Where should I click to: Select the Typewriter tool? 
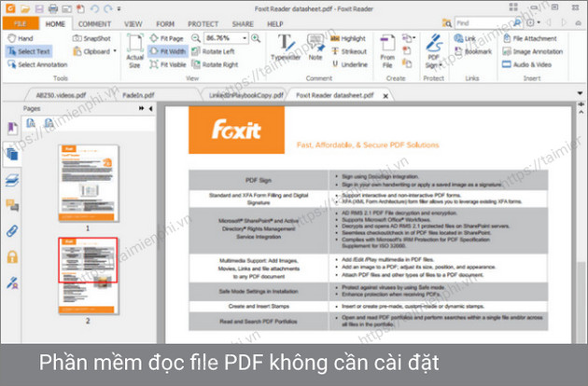[286, 48]
